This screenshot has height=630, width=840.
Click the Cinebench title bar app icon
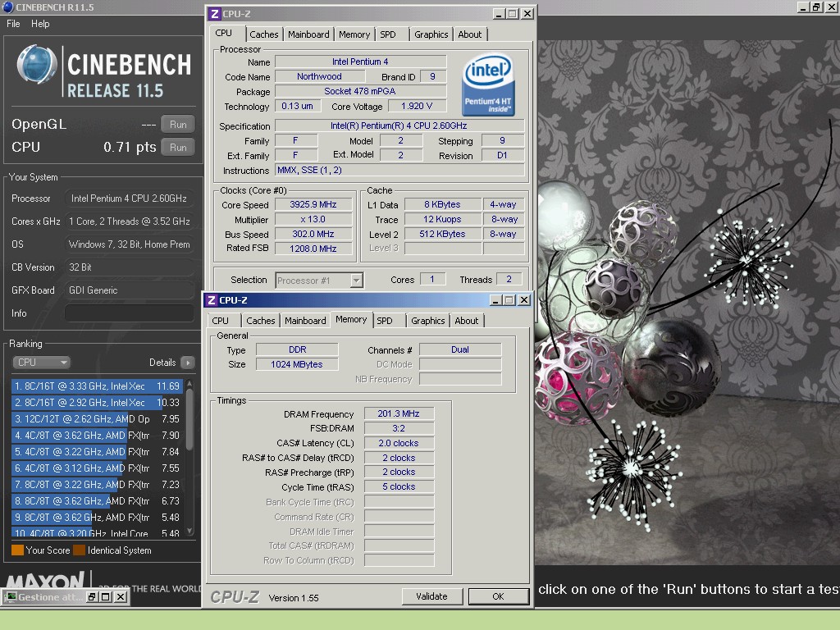coord(7,7)
